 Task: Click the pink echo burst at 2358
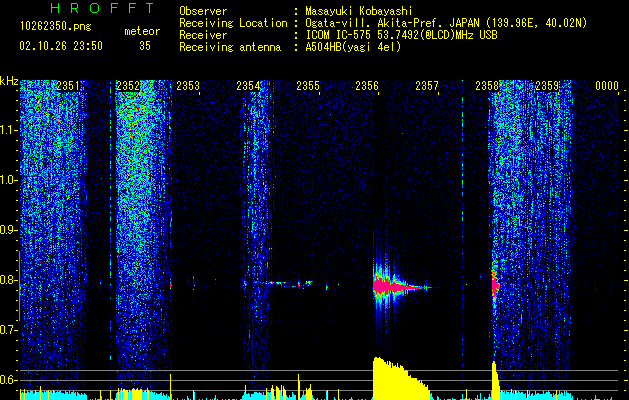pyautogui.click(x=495, y=285)
